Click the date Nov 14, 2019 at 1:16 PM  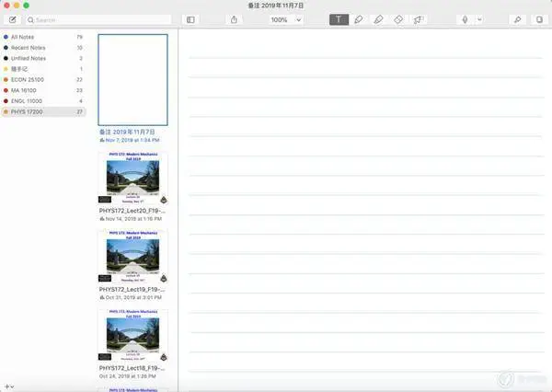[133, 219]
